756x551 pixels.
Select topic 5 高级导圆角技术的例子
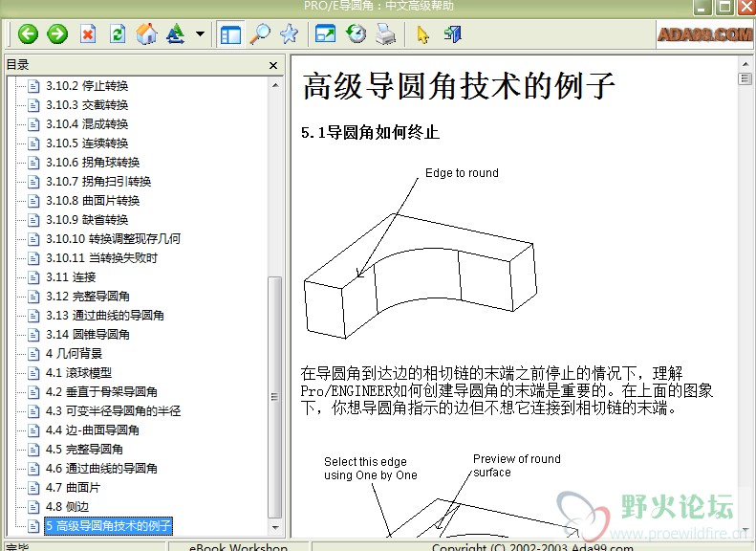point(109,525)
